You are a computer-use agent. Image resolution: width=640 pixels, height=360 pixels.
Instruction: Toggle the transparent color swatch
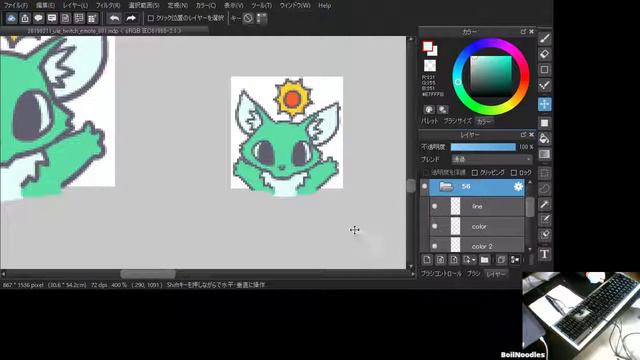click(x=429, y=66)
